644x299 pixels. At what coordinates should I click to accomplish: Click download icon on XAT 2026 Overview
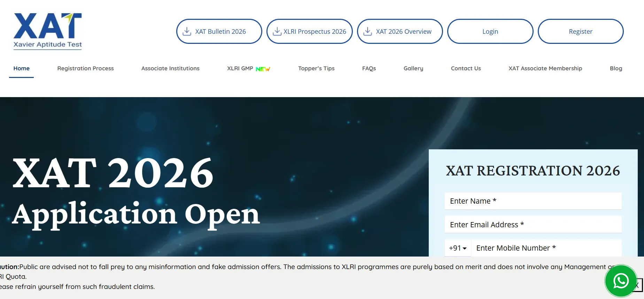coord(367,32)
